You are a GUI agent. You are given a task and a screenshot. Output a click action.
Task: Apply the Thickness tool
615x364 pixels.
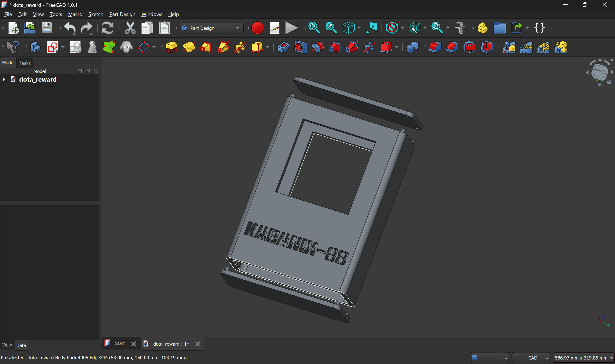coord(487,47)
